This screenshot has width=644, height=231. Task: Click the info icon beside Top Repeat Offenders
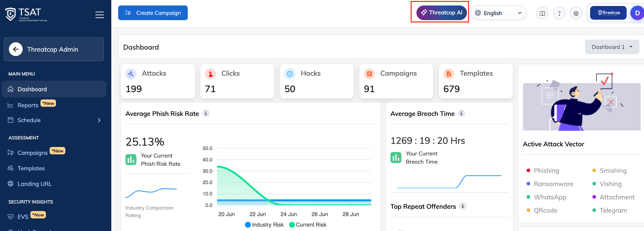(x=463, y=206)
